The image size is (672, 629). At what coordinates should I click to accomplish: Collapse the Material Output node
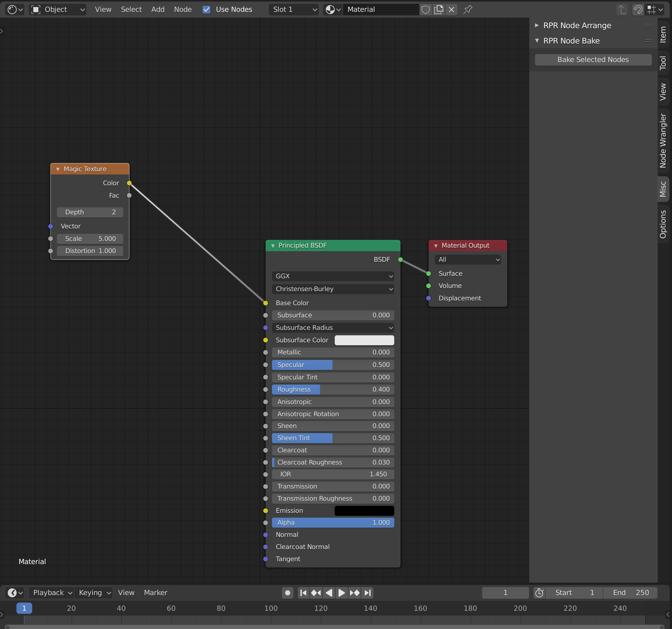coord(436,246)
